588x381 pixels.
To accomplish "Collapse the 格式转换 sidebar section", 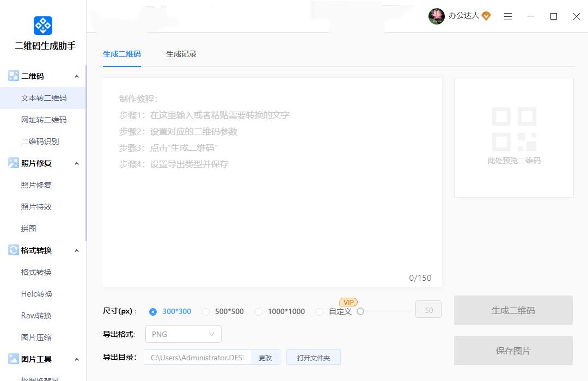I will (77, 250).
